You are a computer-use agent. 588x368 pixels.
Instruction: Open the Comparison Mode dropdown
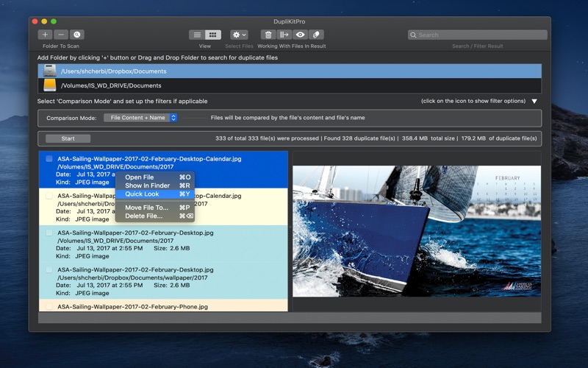(140, 118)
